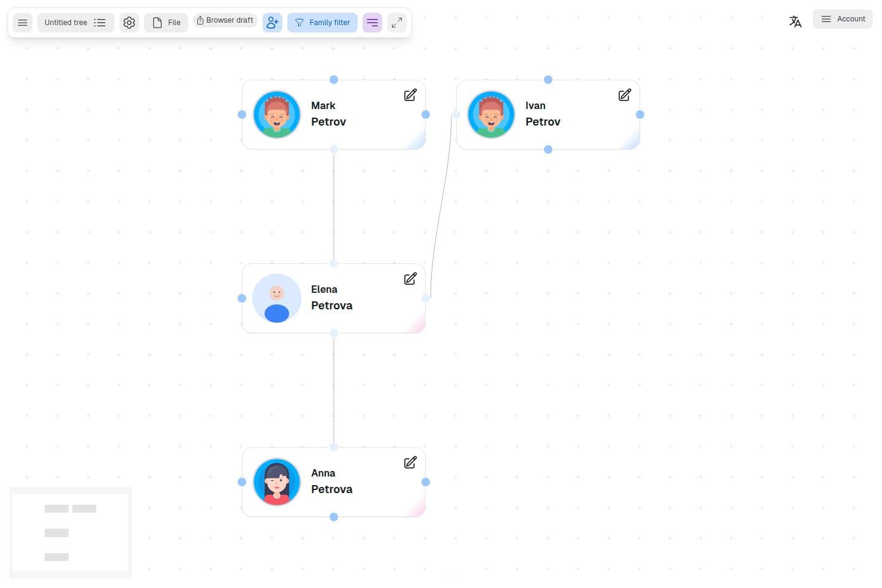Select the name text Anna Petrova
882x588 pixels.
(x=331, y=481)
